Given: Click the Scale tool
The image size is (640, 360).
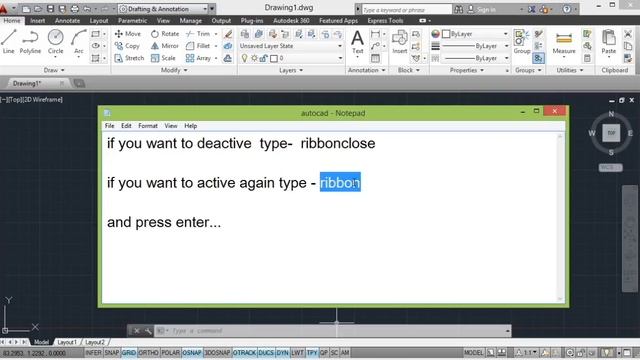Looking at the screenshot, I should pyautogui.click(x=163, y=58).
